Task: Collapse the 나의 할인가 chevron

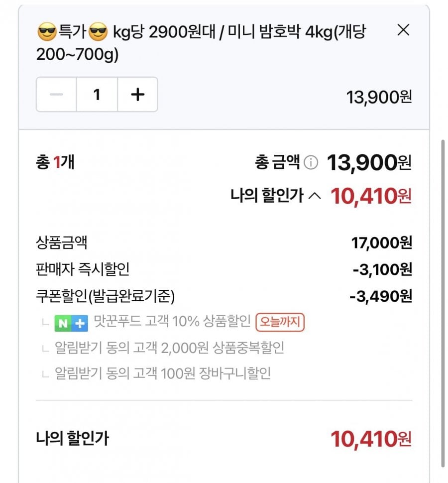Action: click(x=315, y=196)
